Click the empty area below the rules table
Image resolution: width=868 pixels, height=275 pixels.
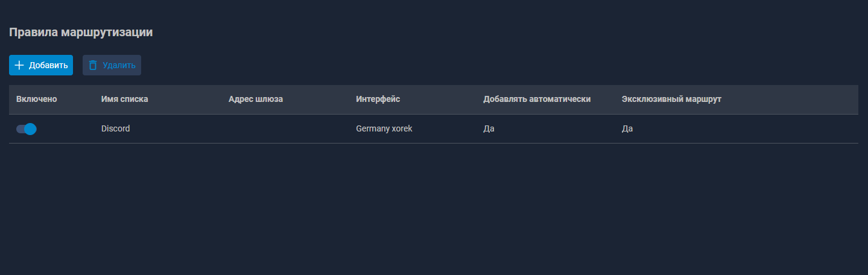(x=422, y=205)
